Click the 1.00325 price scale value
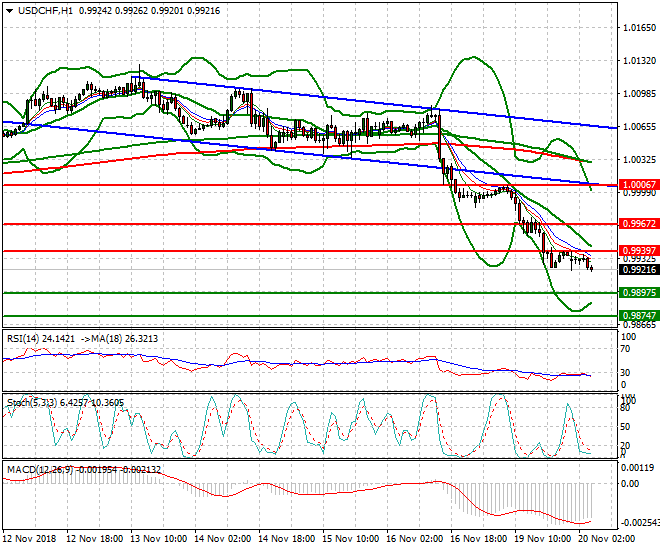Viewport: 660px width, 550px height. click(639, 160)
